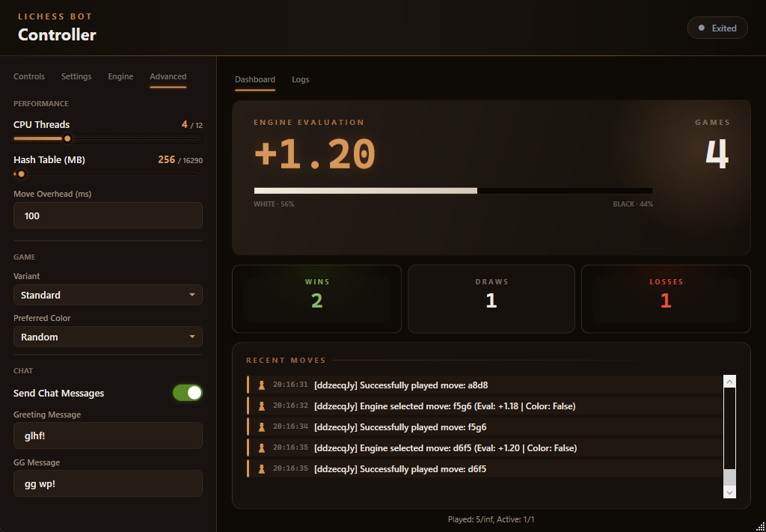Click the scroll-down arrow on Recent Moves scrollbar
The width and height of the screenshot is (766, 532).
(x=729, y=492)
